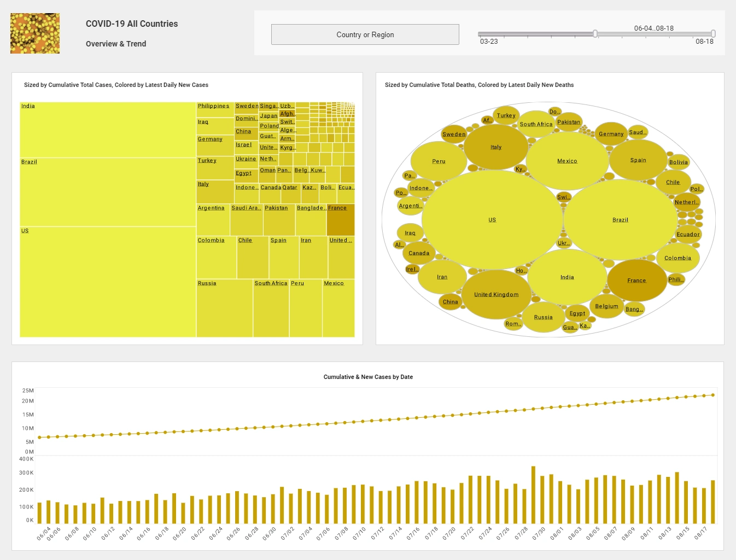This screenshot has height=560, width=736.
Task: Click the tallest bar near 07/28
Action: [x=534, y=492]
